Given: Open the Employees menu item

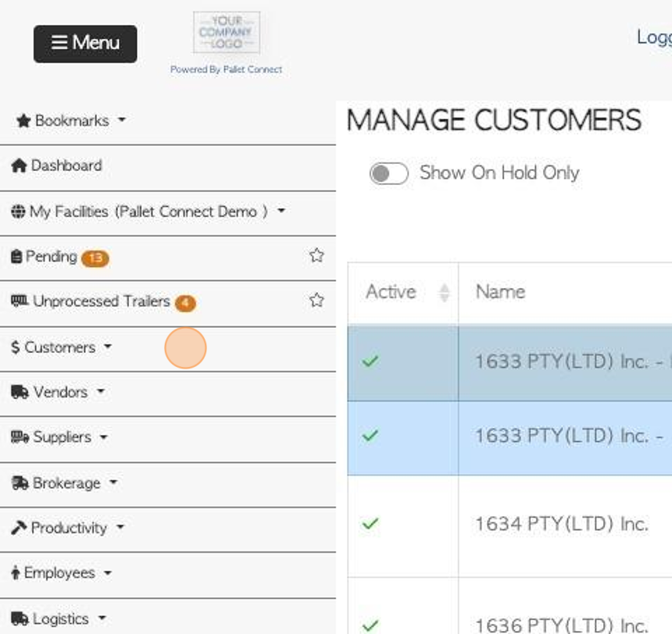Looking at the screenshot, I should pos(62,573).
